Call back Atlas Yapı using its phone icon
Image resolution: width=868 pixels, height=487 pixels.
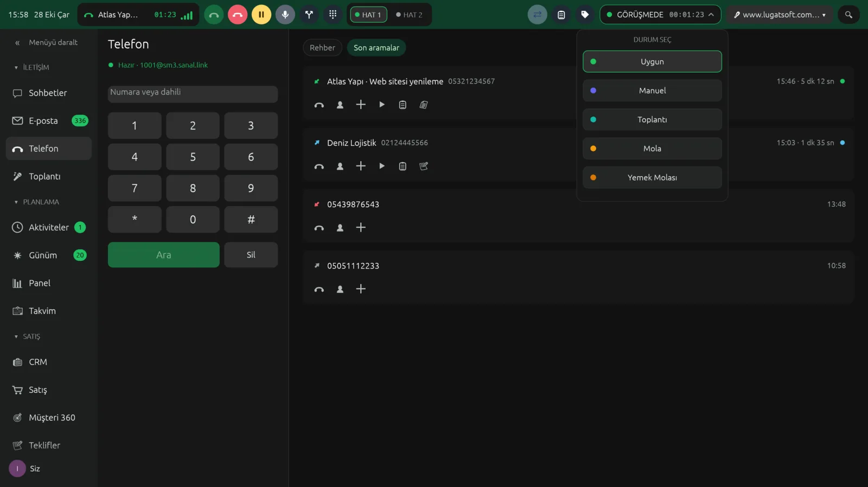[x=319, y=105]
